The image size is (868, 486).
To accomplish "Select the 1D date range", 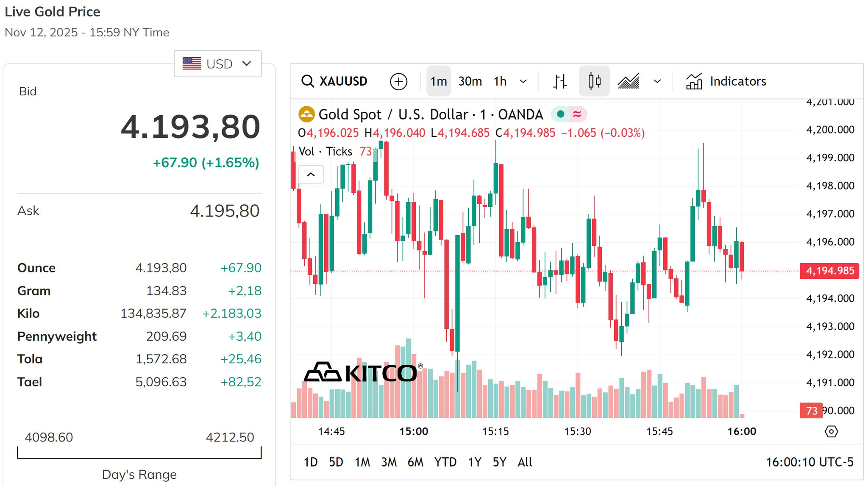I will point(311,462).
